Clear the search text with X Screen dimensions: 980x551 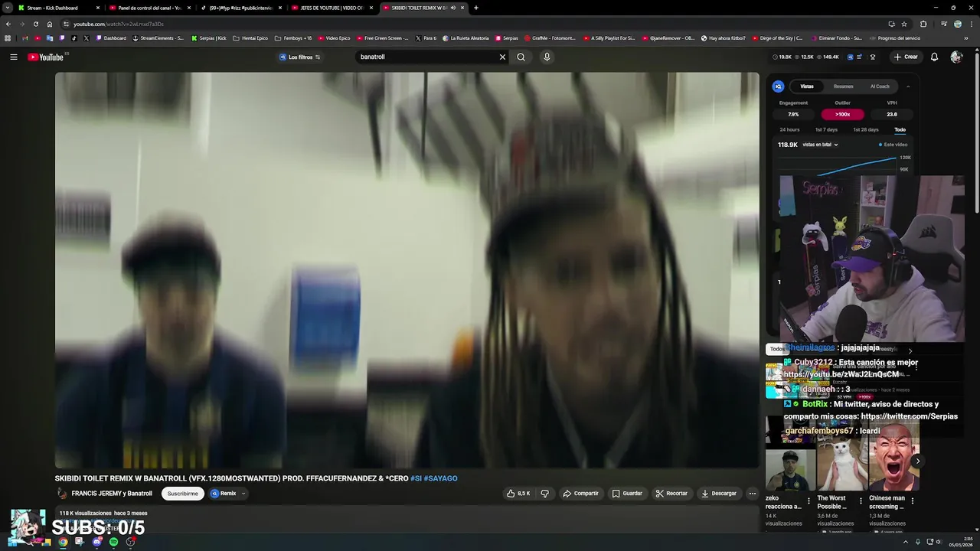point(502,57)
